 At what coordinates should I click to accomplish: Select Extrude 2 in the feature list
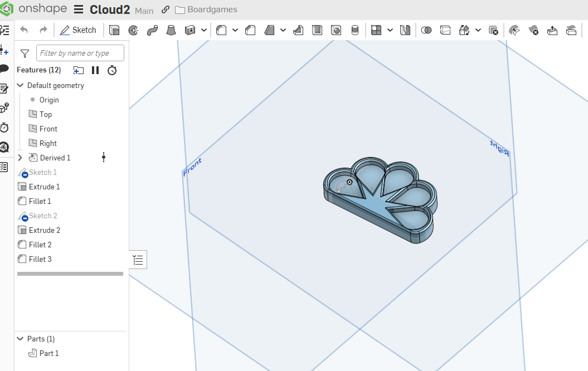[x=44, y=230]
